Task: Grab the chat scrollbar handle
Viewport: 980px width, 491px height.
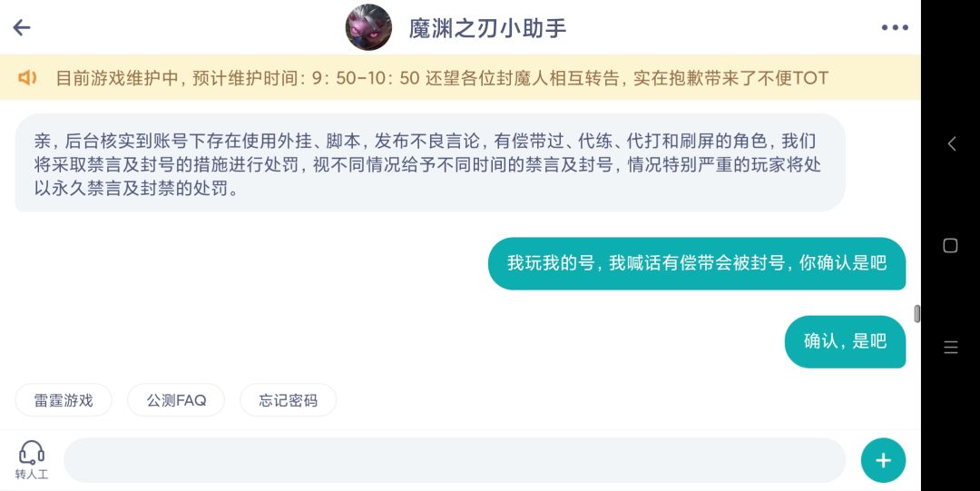Action: click(x=916, y=314)
